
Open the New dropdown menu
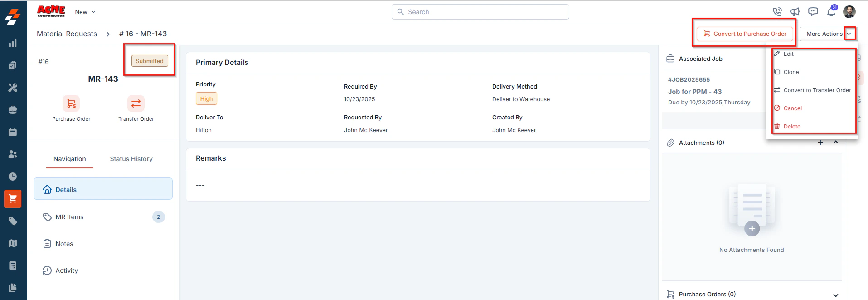coord(85,12)
